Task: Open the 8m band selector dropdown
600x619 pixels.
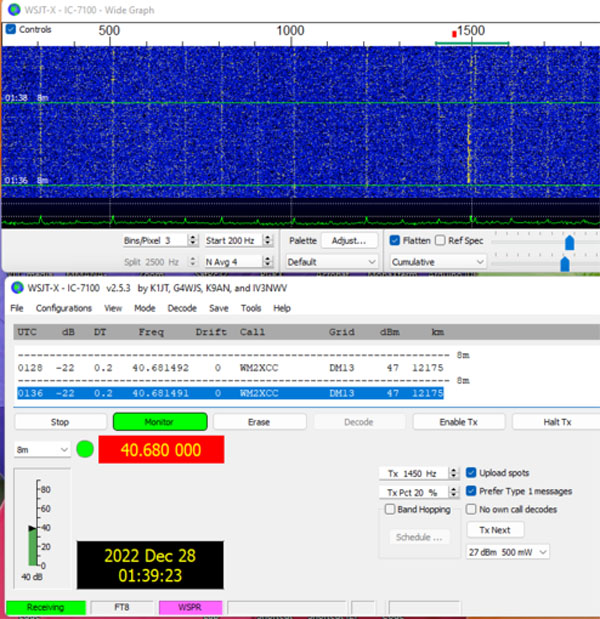Action: point(42,450)
